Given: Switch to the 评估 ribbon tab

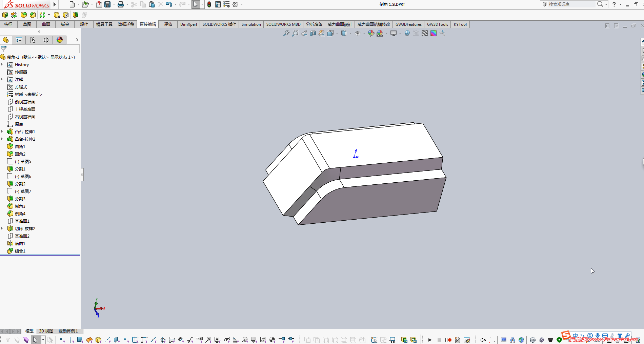Looking at the screenshot, I should click(168, 24).
